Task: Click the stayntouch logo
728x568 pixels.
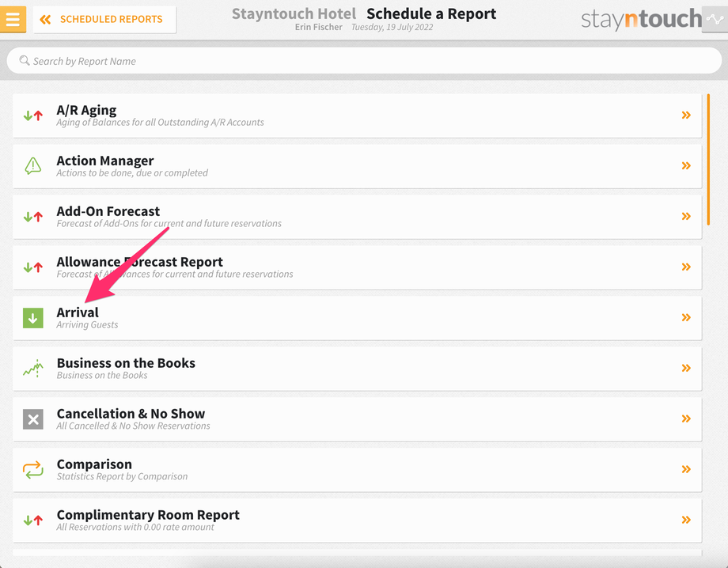Action: [x=641, y=19]
